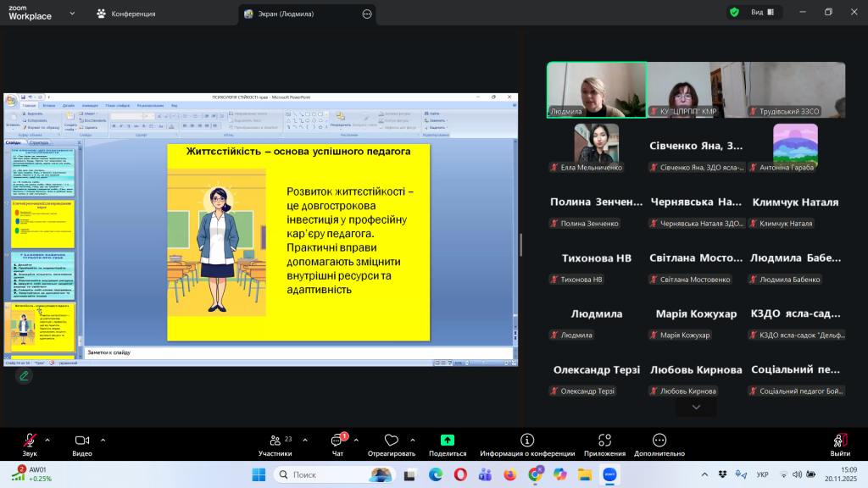Expand audio options arrow beside Звук

47,440
